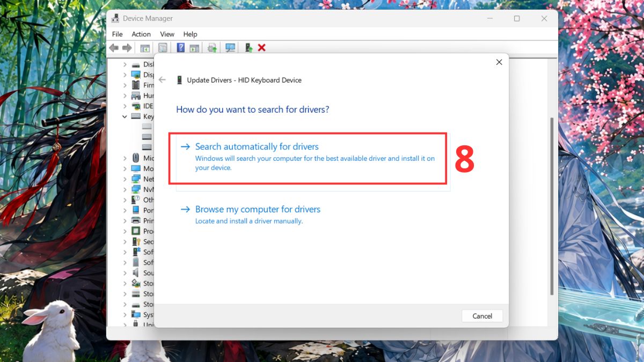The width and height of the screenshot is (644, 362).
Task: Expand the System devices node chevron
Action: tap(125, 315)
